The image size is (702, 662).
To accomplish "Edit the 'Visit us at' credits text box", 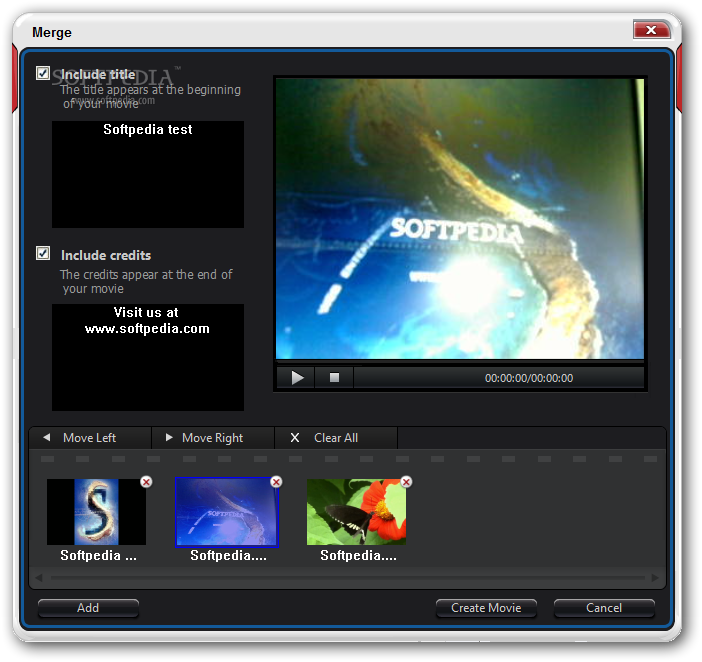I will pyautogui.click(x=148, y=357).
